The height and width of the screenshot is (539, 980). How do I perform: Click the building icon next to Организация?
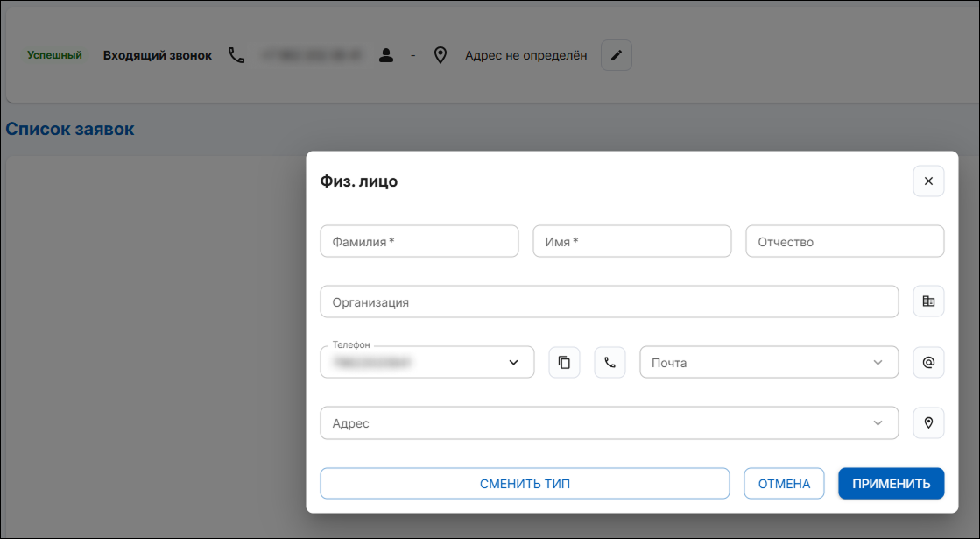point(928,301)
